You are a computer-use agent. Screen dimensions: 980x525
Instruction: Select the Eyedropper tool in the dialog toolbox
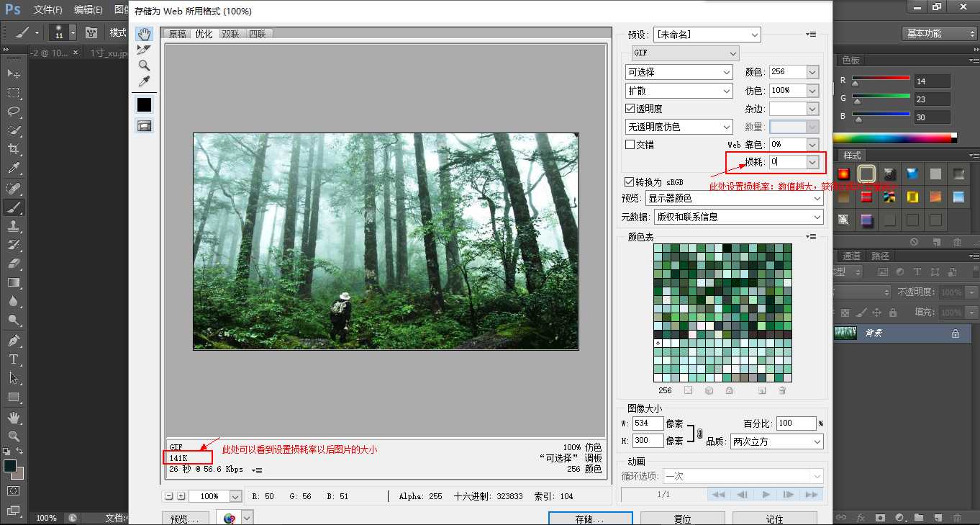pos(144,81)
